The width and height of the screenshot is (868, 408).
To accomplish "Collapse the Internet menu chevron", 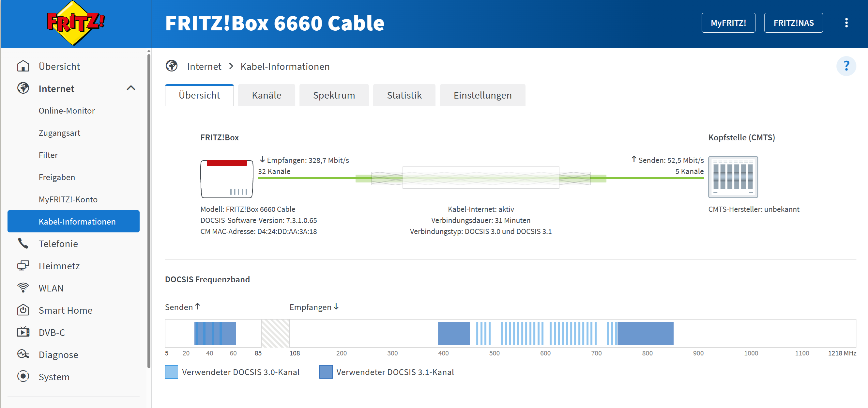I will [131, 88].
